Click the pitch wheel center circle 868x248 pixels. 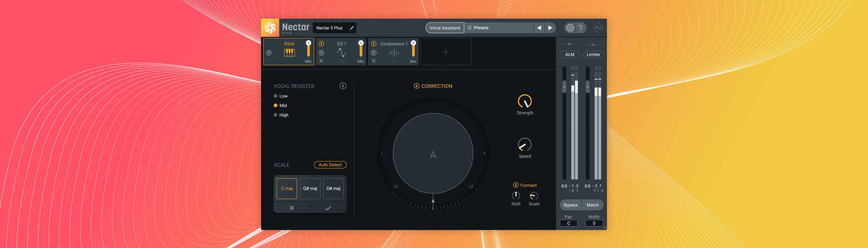(433, 153)
